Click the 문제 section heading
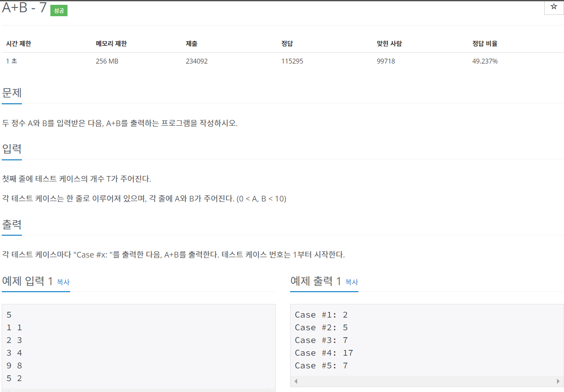Screen dimensions: 564x392 pos(11,93)
